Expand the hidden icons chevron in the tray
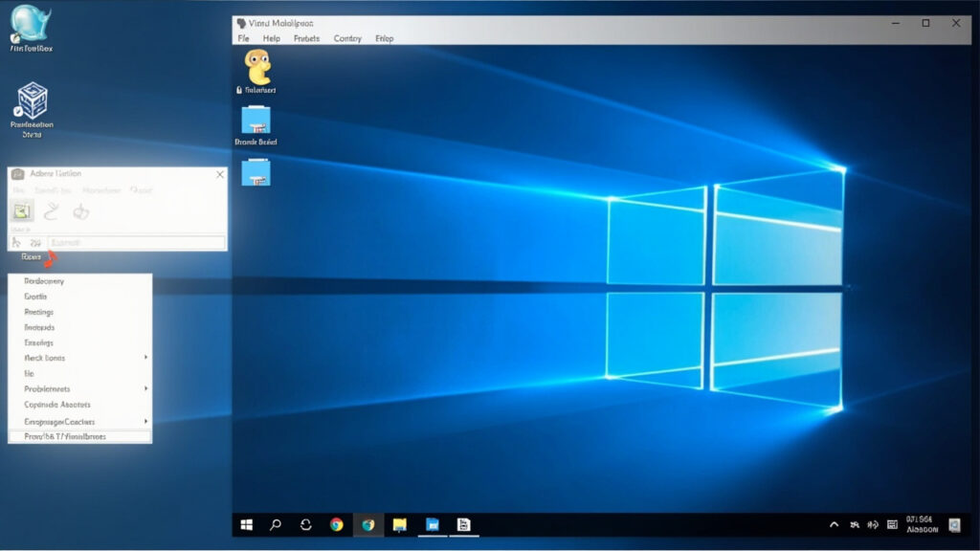 pos(834,524)
